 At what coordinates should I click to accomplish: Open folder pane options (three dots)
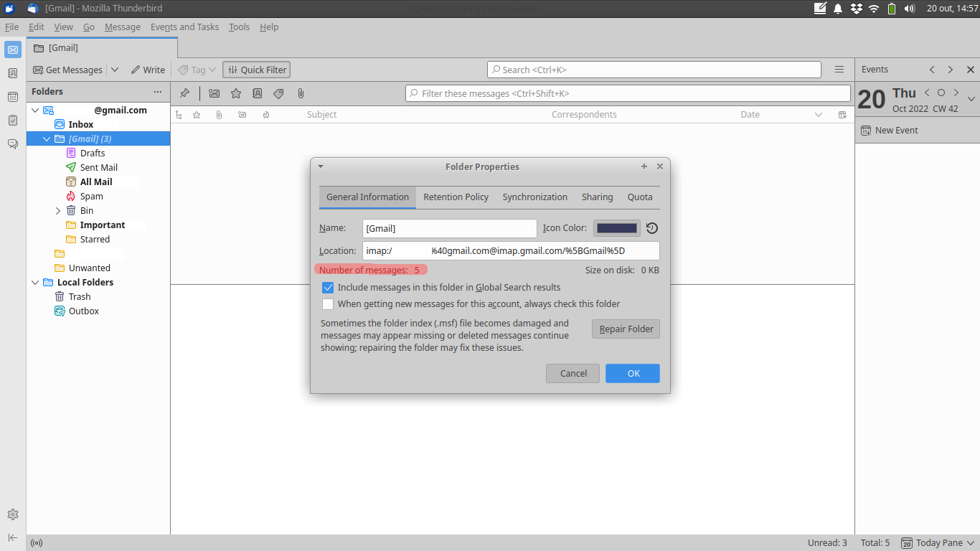(x=158, y=92)
